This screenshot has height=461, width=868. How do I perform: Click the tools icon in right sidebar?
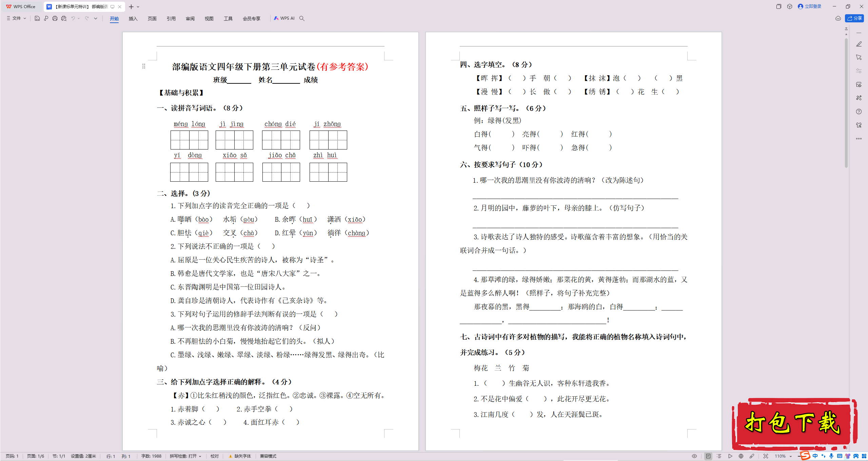(x=859, y=98)
